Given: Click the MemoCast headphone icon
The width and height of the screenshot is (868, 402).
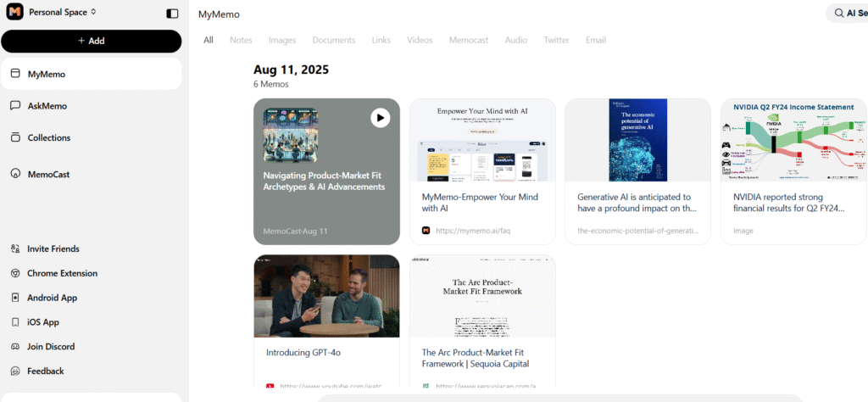Looking at the screenshot, I should 15,174.
